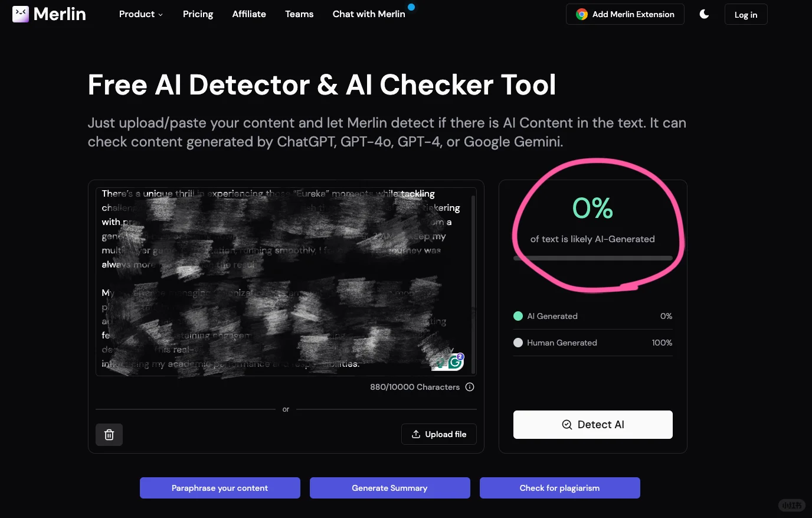Screen dimensions: 812x518
Task: Click Paraphrase your content button
Action: (x=220, y=488)
